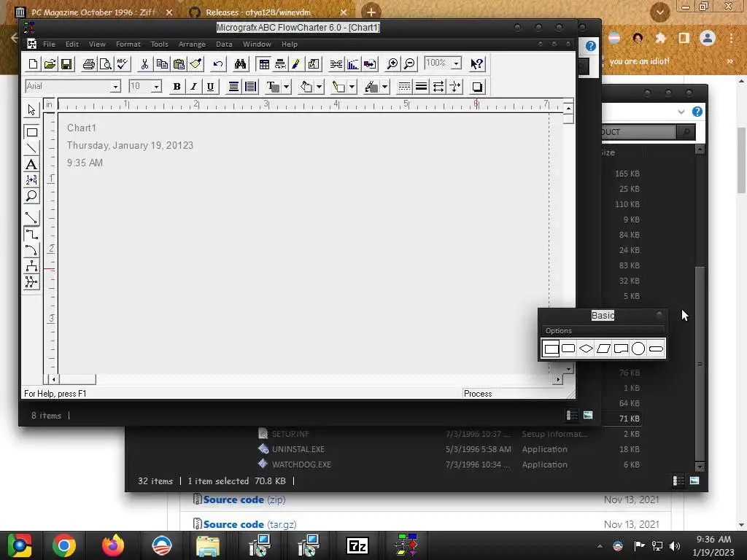Image resolution: width=747 pixels, height=560 pixels.
Task: Select the straight line drawing tool
Action: coord(31,148)
